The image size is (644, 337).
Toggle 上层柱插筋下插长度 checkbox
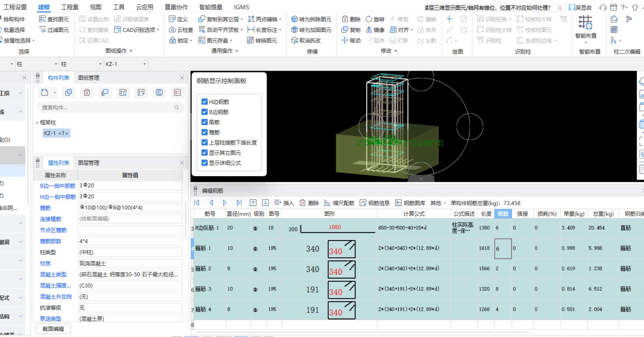[x=204, y=142]
